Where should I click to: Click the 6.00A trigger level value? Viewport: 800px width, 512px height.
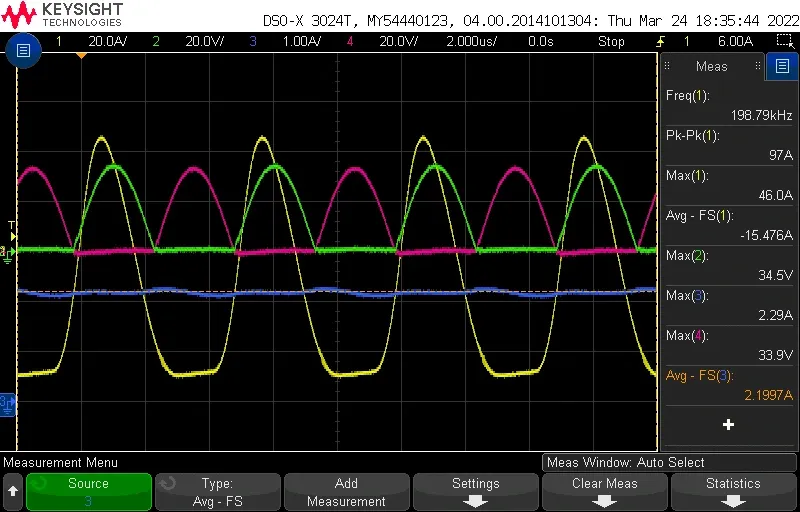(735, 41)
